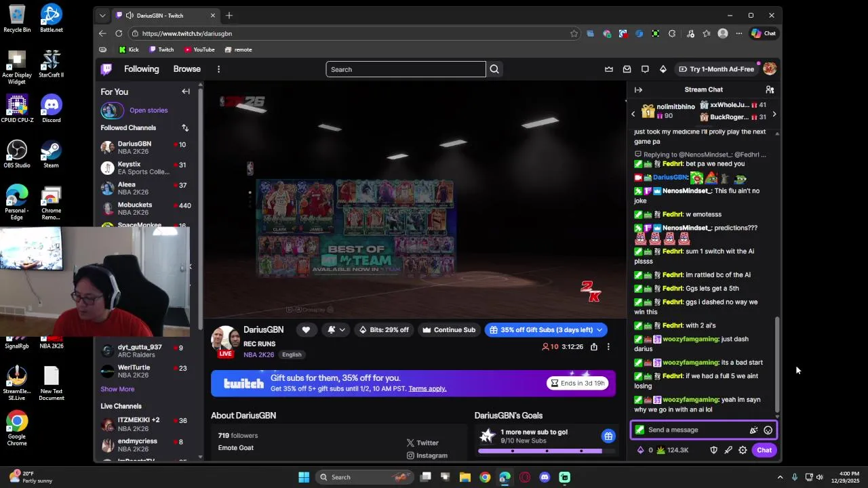Click the gift sub icon in Goals
868x488 pixels.
click(x=608, y=436)
